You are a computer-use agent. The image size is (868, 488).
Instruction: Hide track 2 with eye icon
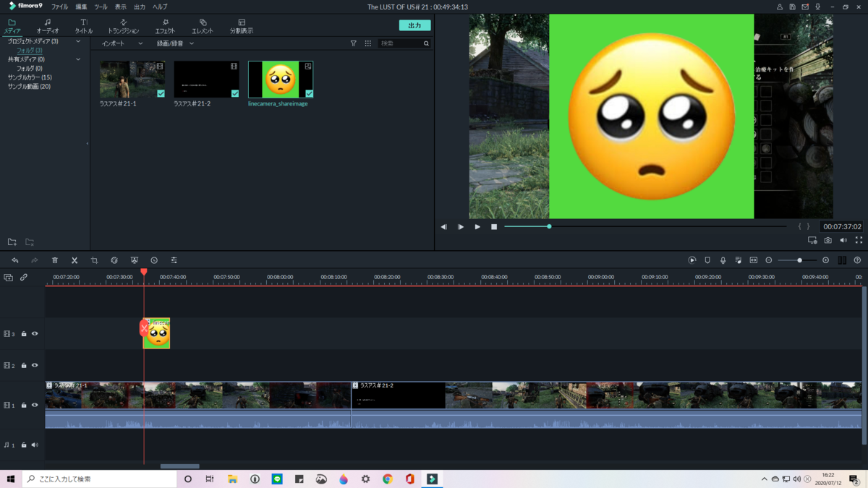click(x=35, y=366)
